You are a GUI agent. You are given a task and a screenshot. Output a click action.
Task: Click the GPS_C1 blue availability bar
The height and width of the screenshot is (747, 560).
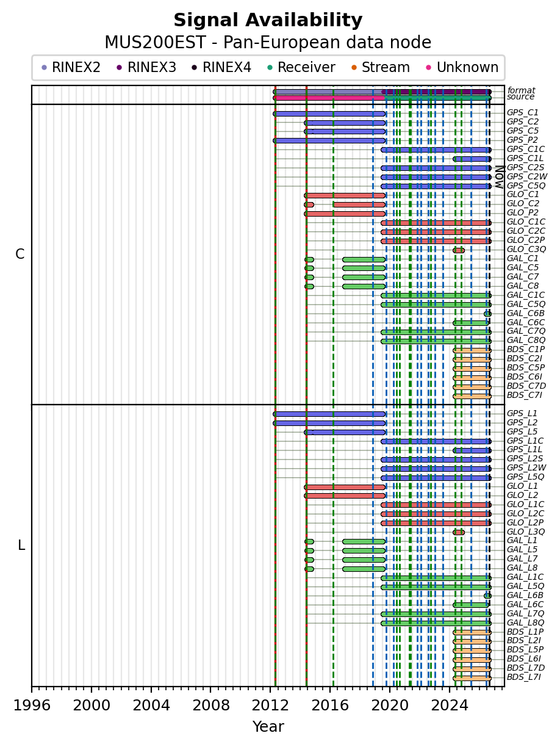329,114
